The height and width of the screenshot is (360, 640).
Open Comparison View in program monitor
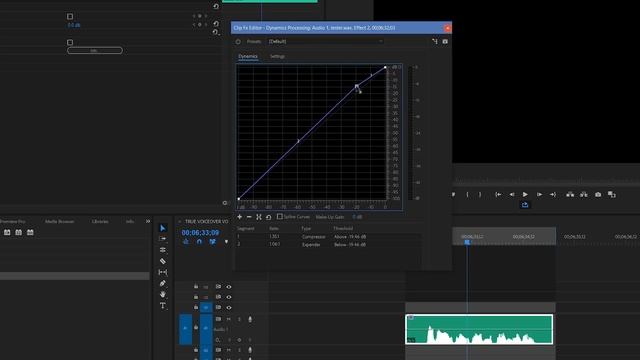click(611, 195)
